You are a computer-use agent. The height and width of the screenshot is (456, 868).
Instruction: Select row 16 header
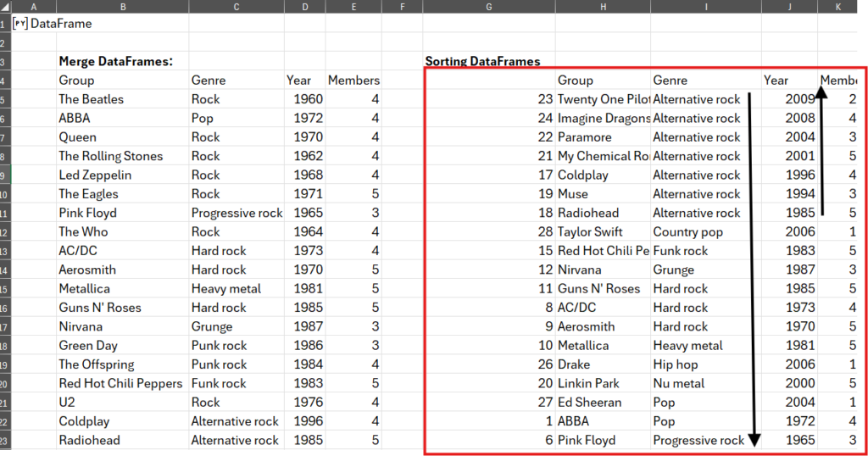[x=6, y=308]
